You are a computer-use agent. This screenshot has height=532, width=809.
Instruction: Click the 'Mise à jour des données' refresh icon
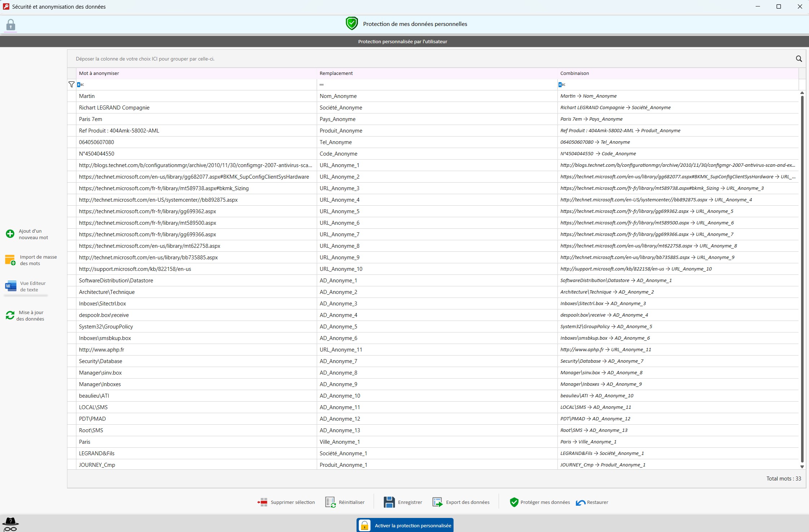[10, 316]
